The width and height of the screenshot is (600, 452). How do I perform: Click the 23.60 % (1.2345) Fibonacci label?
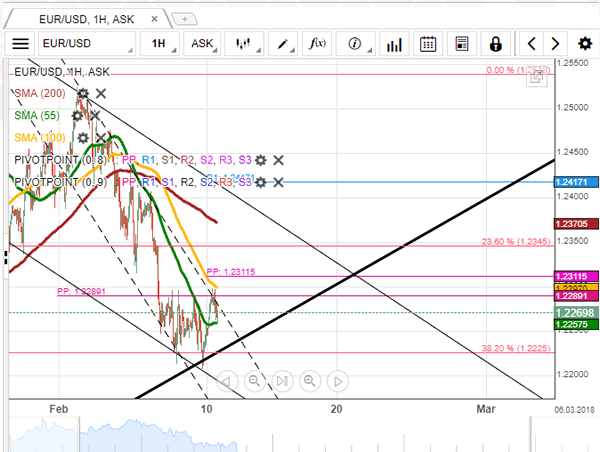(516, 242)
